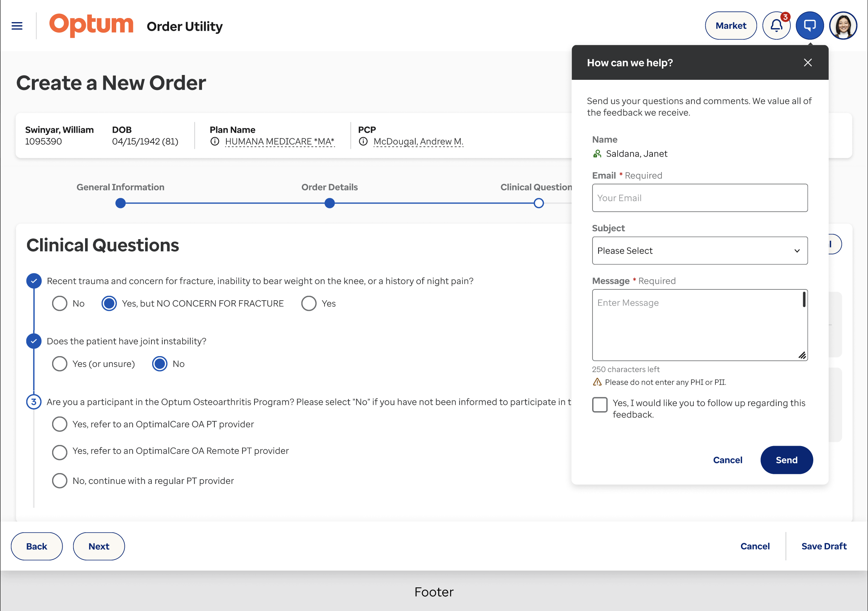
Task: Click the step 3 number circle
Action: [34, 401]
